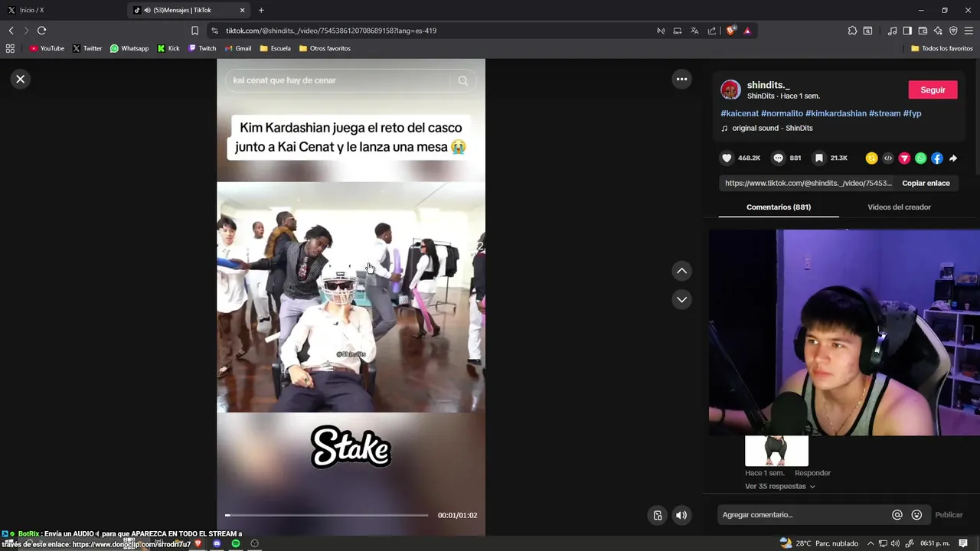Click the address bar URL
Image resolution: width=980 pixels, height=551 pixels.
tap(331, 31)
